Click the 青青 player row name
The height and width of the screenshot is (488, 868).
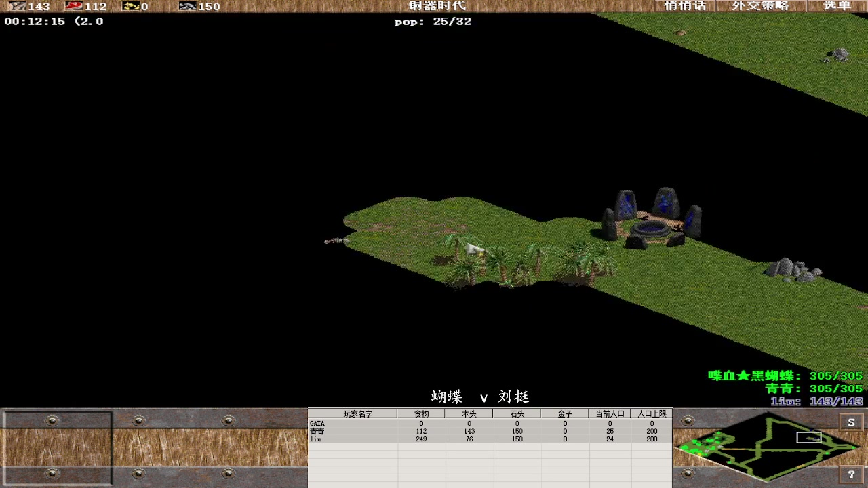coord(317,431)
